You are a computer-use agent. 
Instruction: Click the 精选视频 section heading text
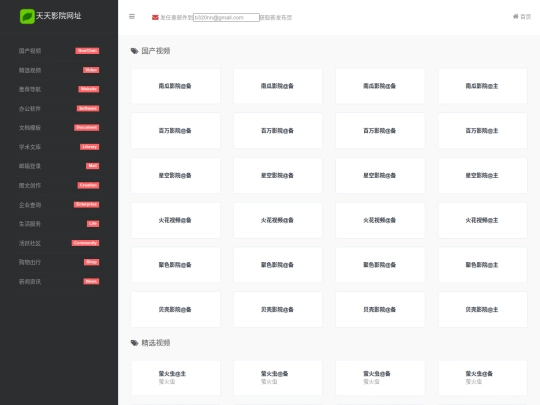pyautogui.click(x=156, y=343)
